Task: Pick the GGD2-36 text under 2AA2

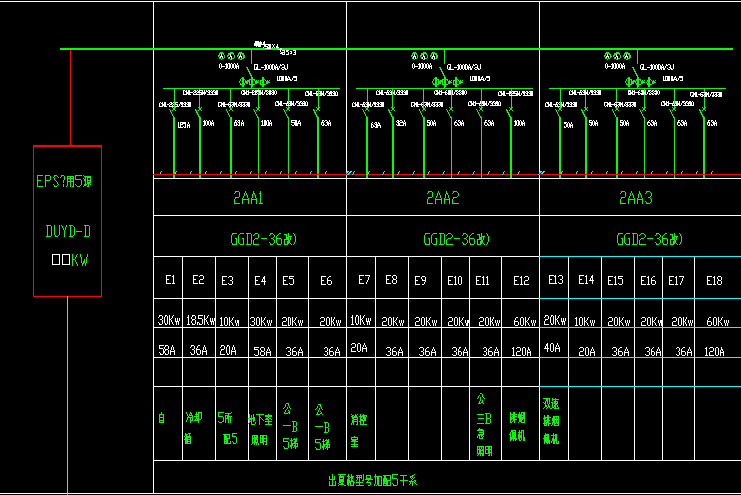Action: [x=457, y=239]
